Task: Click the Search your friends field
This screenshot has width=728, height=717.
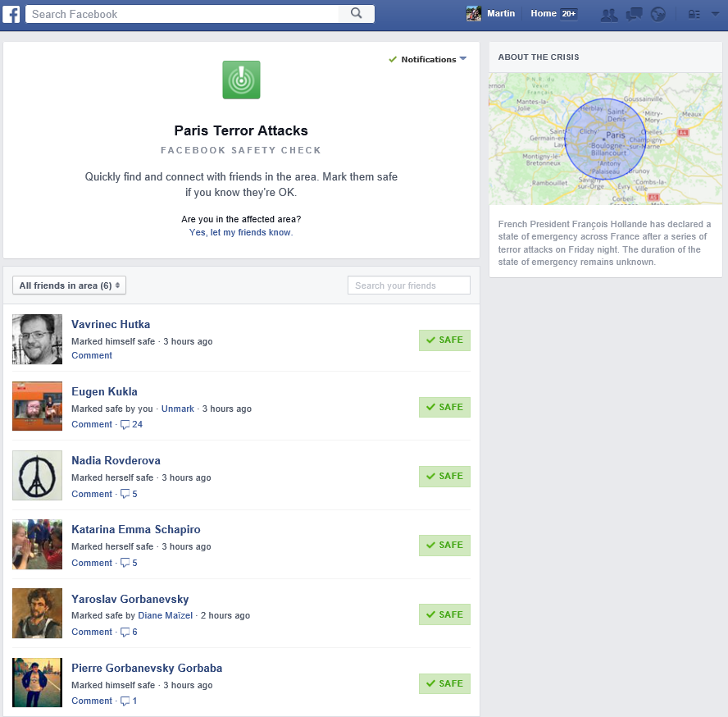Action: coord(409,285)
